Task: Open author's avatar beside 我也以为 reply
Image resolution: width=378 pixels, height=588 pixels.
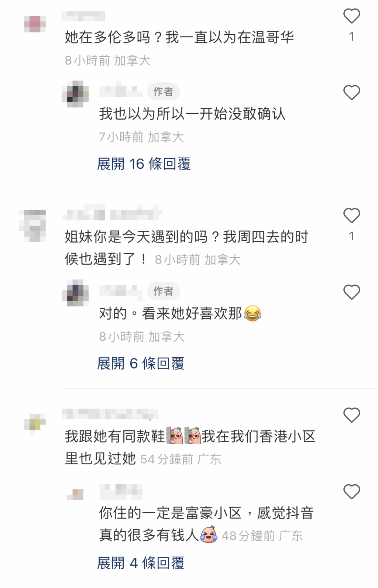Action: coord(75,94)
